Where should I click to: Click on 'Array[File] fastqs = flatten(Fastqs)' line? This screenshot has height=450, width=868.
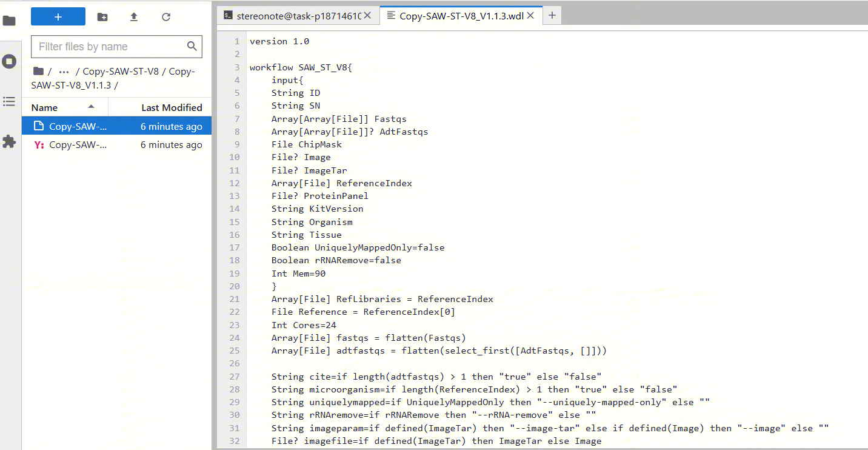(x=369, y=338)
